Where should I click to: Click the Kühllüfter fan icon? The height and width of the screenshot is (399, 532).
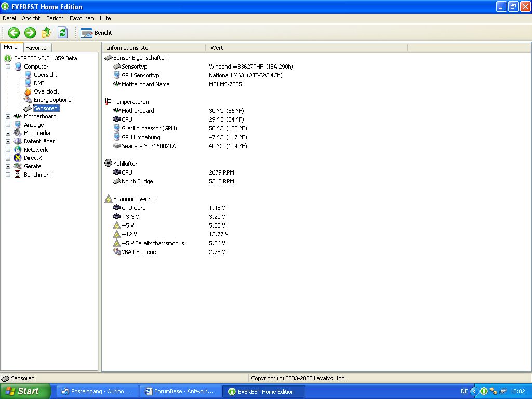108,164
